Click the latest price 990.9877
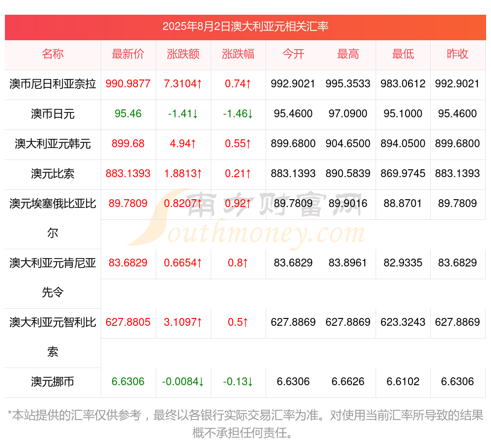Screen dimensions: 491x448 pos(128,84)
